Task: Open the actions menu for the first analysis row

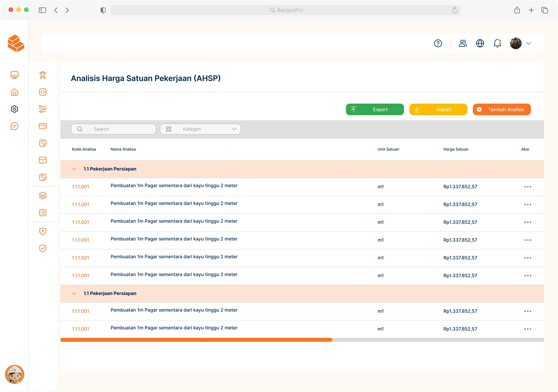Action: [x=528, y=187]
